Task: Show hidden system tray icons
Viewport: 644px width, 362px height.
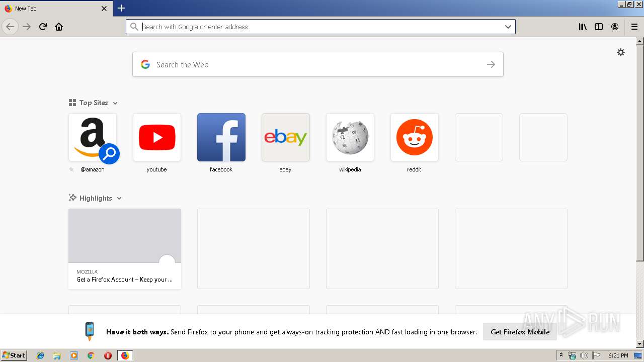Action: [x=561, y=355]
